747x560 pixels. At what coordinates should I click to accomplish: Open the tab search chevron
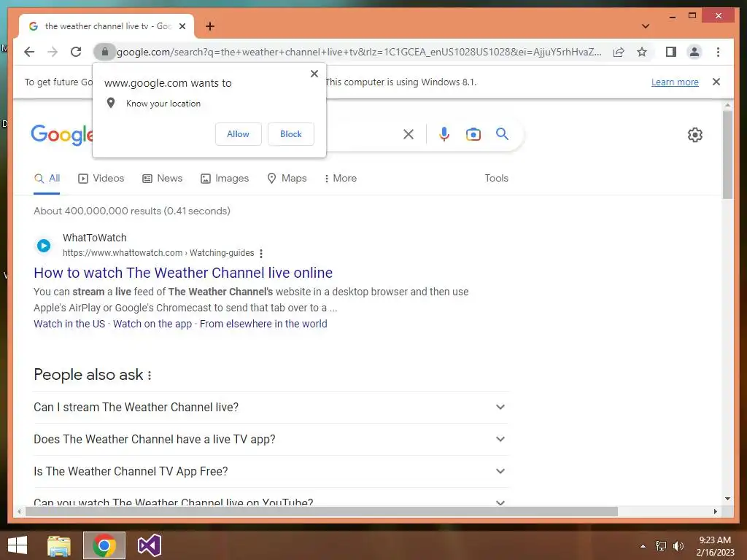[646, 26]
